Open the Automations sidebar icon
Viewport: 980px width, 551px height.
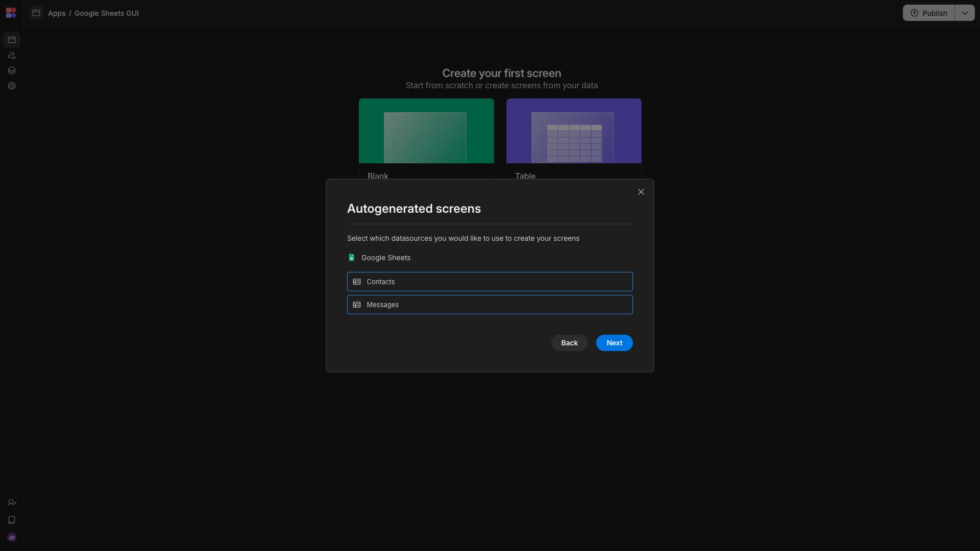[x=12, y=55]
